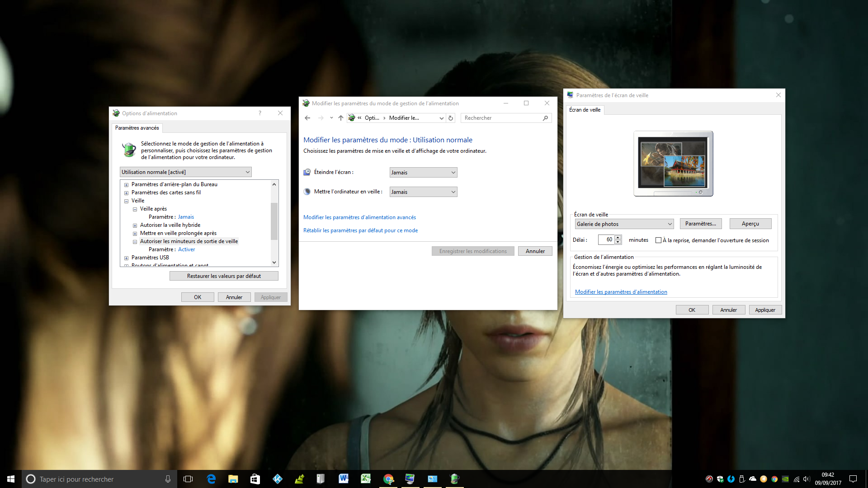868x488 pixels.
Task: Select the Paramètres avancés tab
Action: [137, 128]
